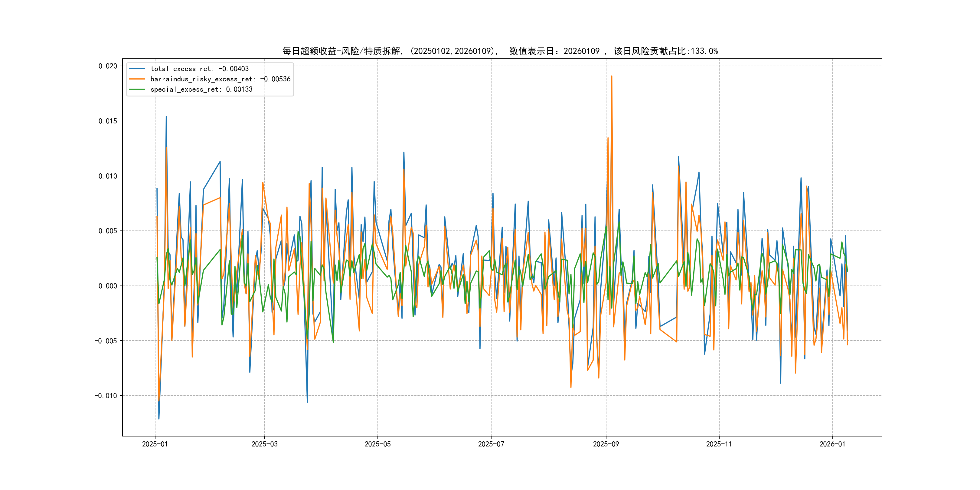The image size is (980, 490).
Task: Click the special_excess_ret legend label
Action: point(201,90)
